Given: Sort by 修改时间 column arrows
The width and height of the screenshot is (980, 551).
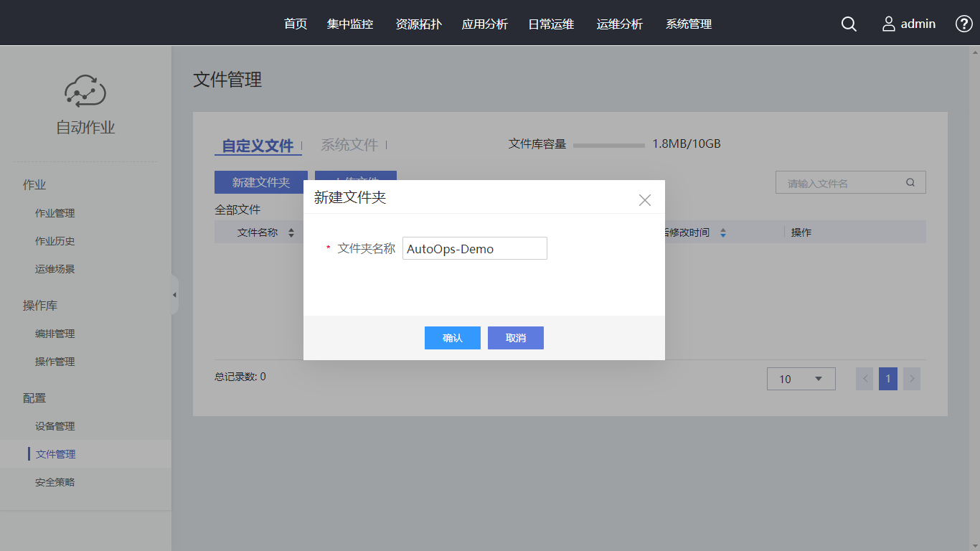Looking at the screenshot, I should pos(723,233).
